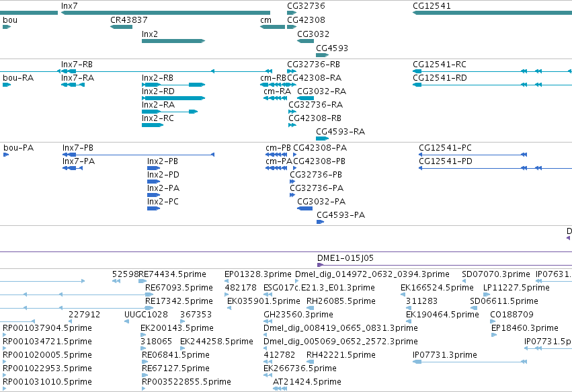Click transcript CG12541-RC
Viewport: 572px width, 392px height.
492,71
